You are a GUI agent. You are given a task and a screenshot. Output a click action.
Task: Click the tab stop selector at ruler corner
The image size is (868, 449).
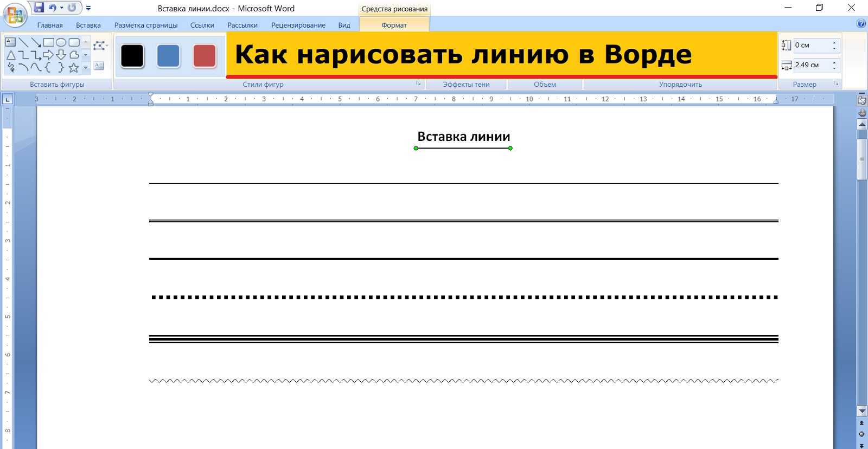coord(8,99)
